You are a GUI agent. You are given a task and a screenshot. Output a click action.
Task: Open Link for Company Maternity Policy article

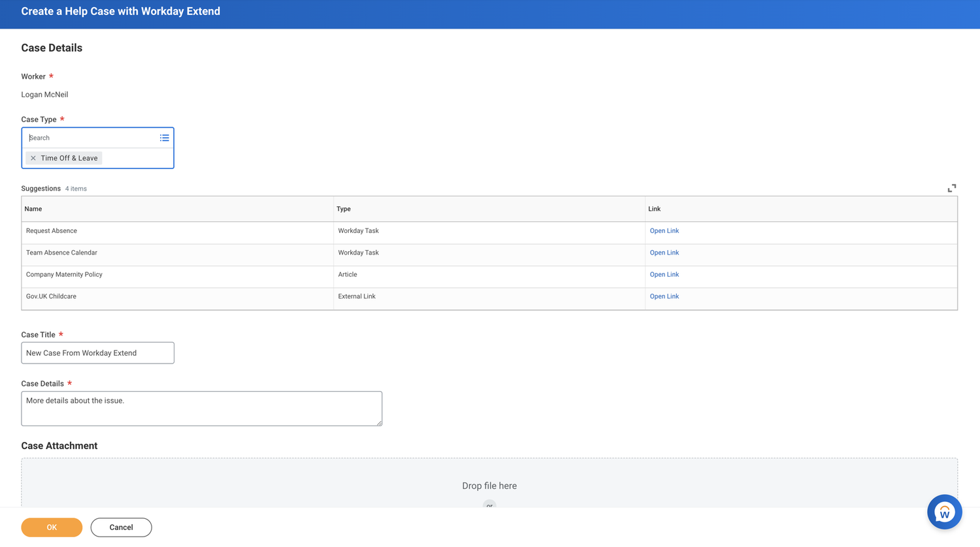[x=664, y=274]
